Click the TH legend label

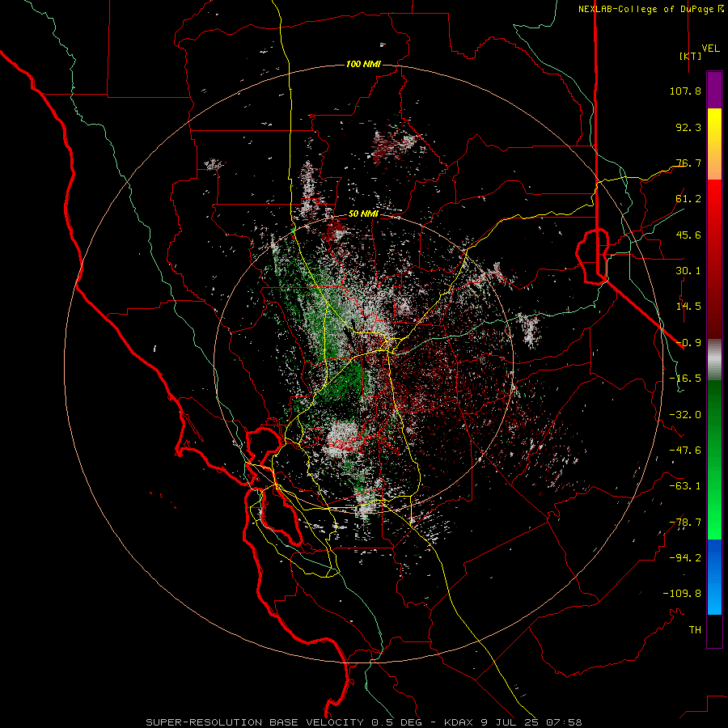tap(695, 630)
